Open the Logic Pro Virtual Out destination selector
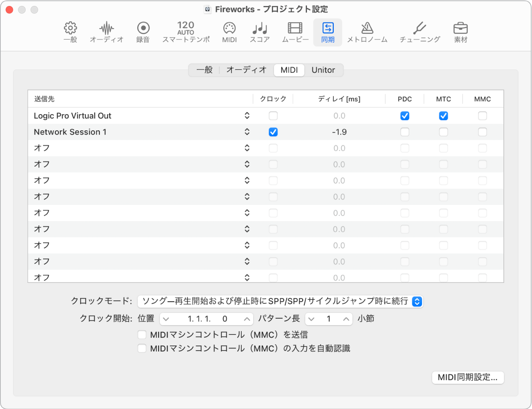532x409 pixels. point(247,115)
